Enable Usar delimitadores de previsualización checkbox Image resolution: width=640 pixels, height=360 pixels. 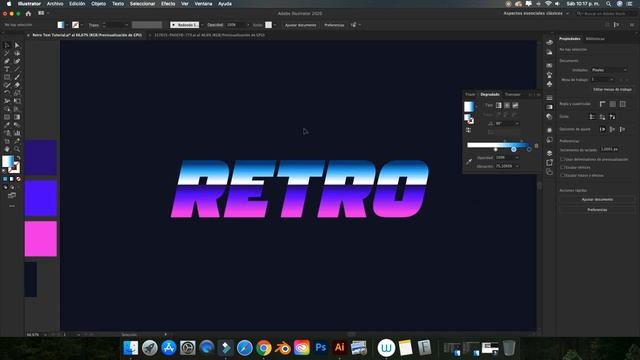tap(562, 160)
